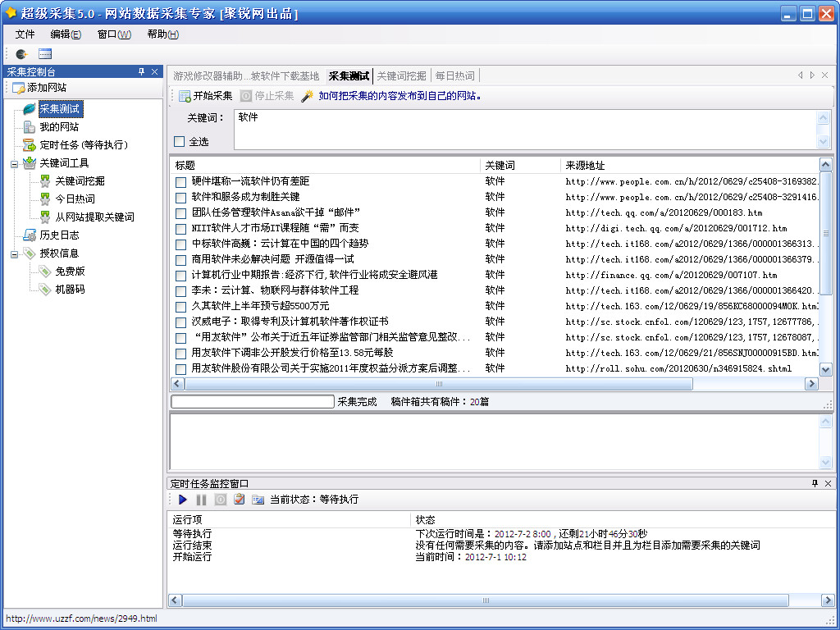Click the 关键词 input field containing 软件

click(525, 129)
